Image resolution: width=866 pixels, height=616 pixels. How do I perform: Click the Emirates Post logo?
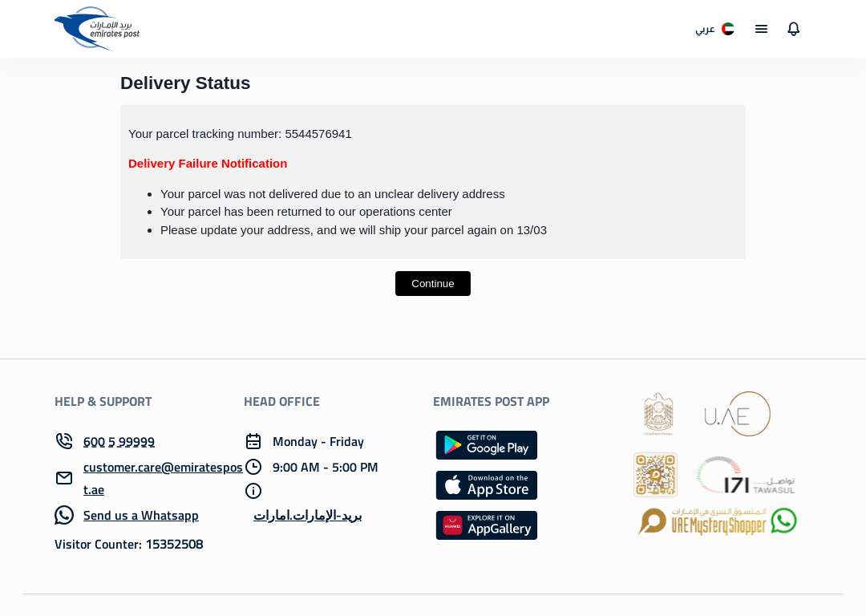97,29
